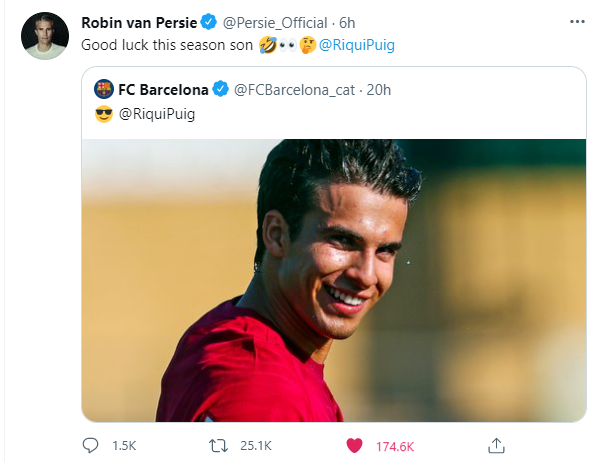603x462 pixels.
Task: Click the 174.6K likes count
Action: pos(394,444)
